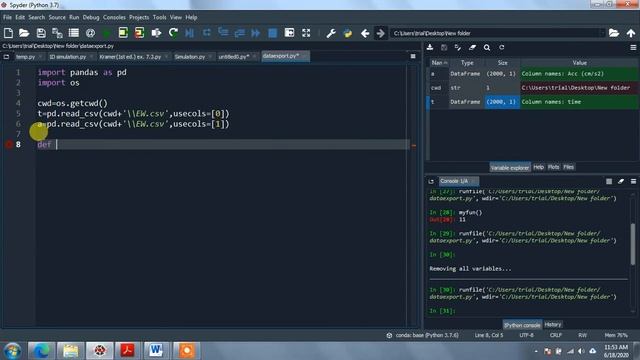Open Variable explorer options hamburger menu

pos(633,48)
